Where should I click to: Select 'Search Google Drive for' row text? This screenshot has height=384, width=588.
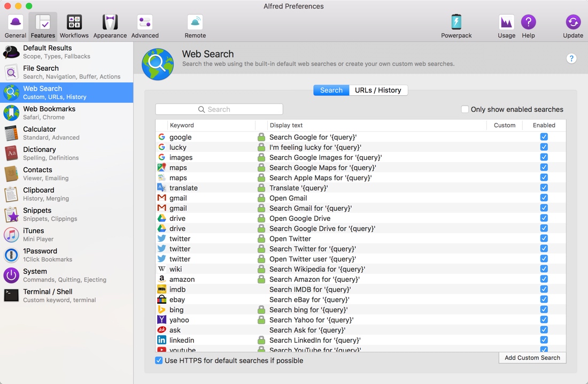pyautogui.click(x=322, y=228)
